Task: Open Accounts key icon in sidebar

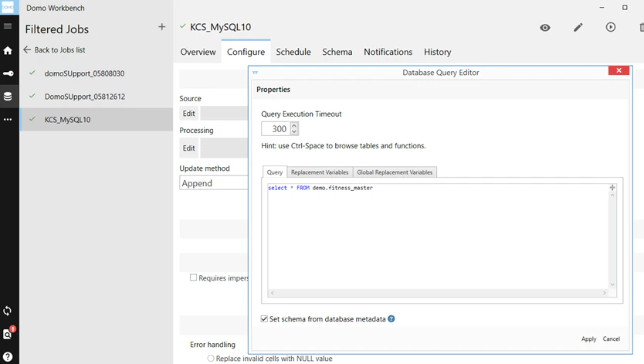Action: [8, 73]
